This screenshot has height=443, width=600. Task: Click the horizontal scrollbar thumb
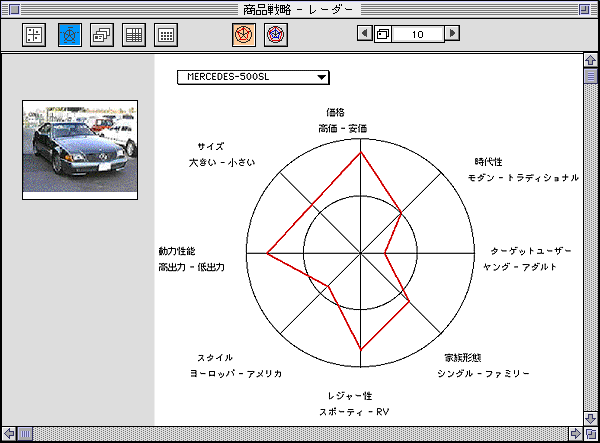click(25, 434)
